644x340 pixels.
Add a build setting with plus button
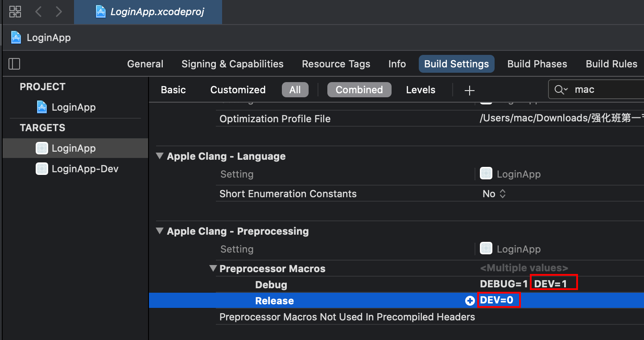pos(469,91)
